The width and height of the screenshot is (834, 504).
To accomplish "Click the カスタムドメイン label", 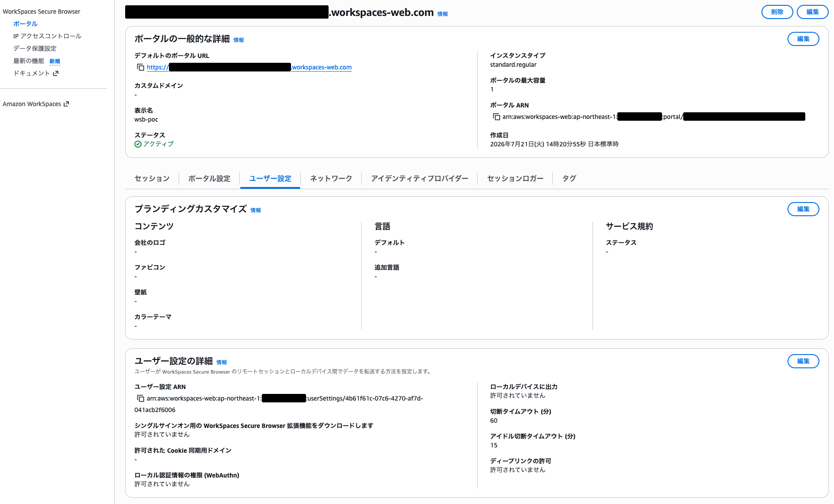I will (159, 86).
